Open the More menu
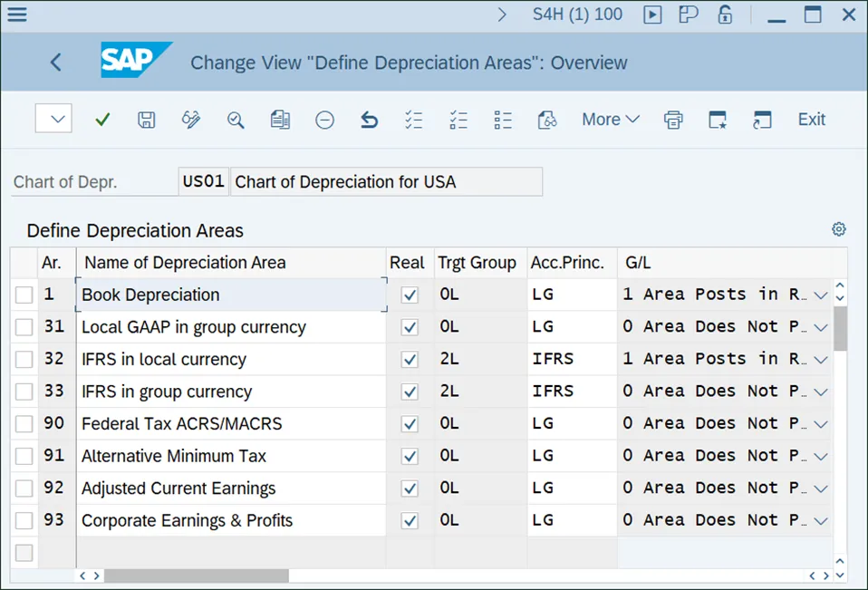The height and width of the screenshot is (590, 868). click(610, 120)
